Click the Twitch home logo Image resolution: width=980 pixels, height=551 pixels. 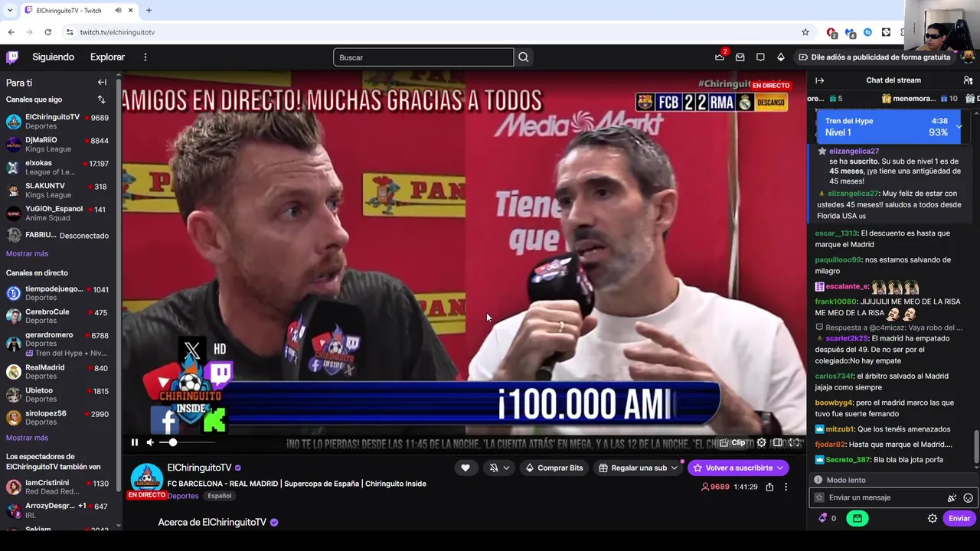(x=12, y=57)
